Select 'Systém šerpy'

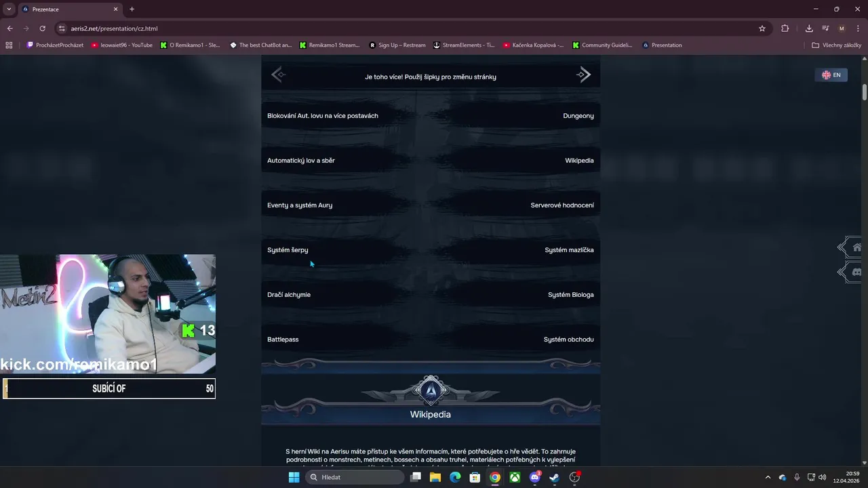[288, 250]
